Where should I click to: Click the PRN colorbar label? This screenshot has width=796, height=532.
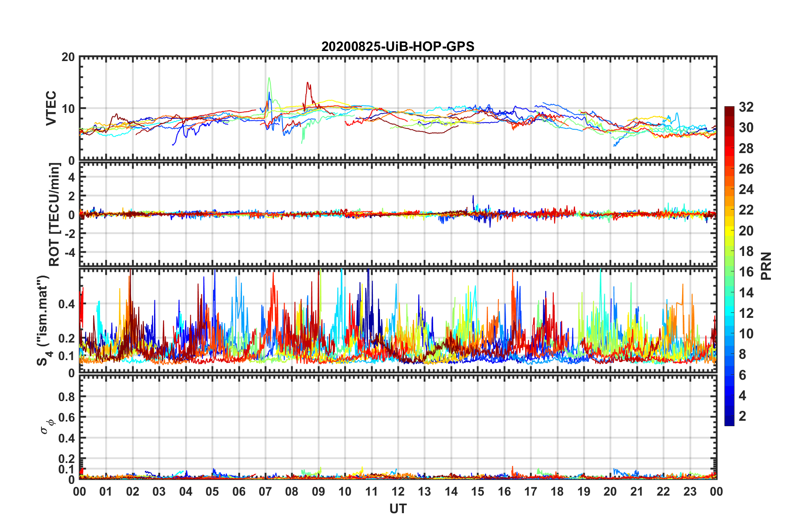tap(766, 266)
